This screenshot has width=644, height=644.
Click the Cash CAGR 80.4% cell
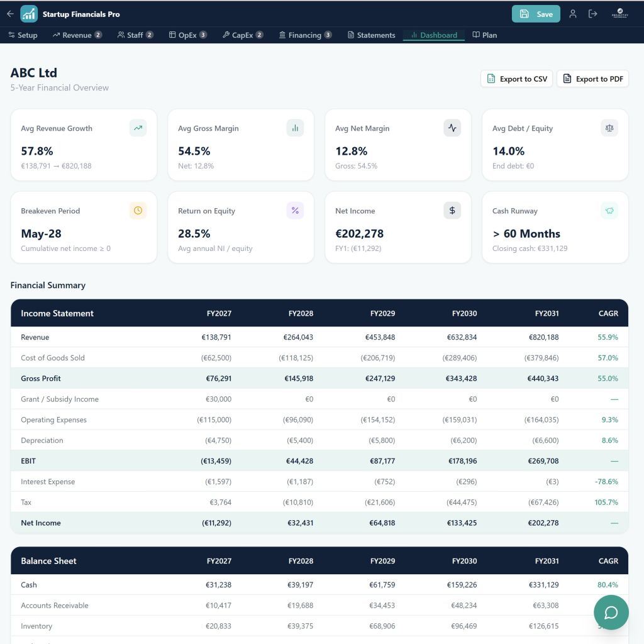608,585
